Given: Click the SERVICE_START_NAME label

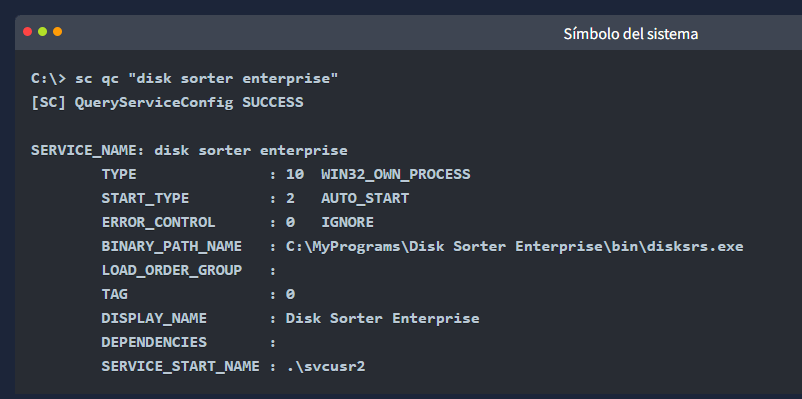Looking at the screenshot, I should click(x=181, y=367).
